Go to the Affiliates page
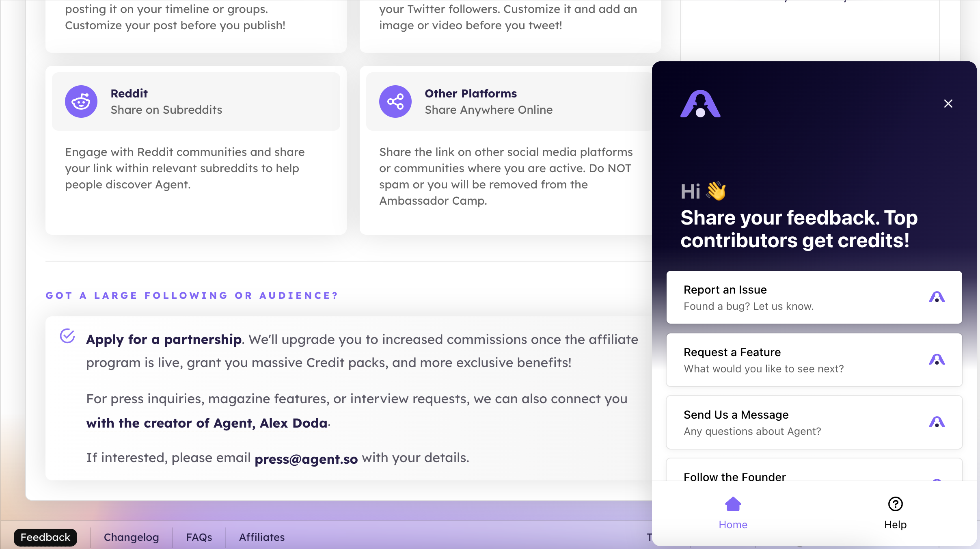Screen dimensions: 980x549 point(262,537)
